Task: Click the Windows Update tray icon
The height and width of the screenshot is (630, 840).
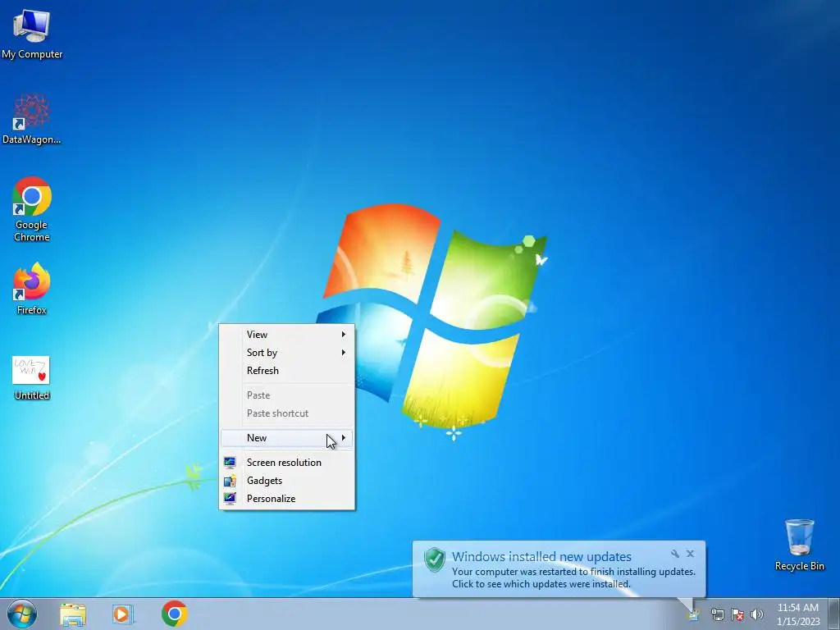Action: point(694,615)
